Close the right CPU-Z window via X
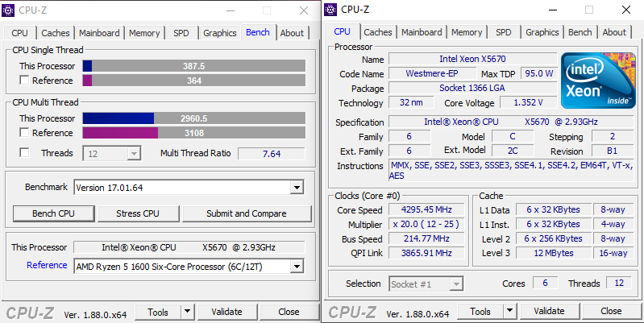 (x=626, y=10)
